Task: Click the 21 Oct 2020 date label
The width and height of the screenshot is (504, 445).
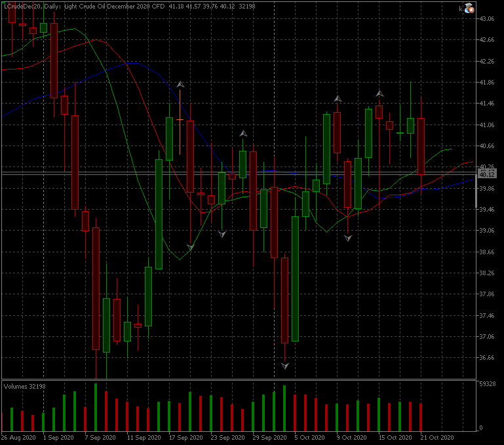Action: point(437,437)
